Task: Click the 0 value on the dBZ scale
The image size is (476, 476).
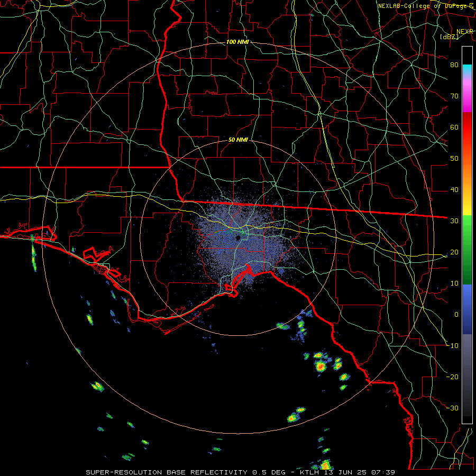Action: coord(456,315)
